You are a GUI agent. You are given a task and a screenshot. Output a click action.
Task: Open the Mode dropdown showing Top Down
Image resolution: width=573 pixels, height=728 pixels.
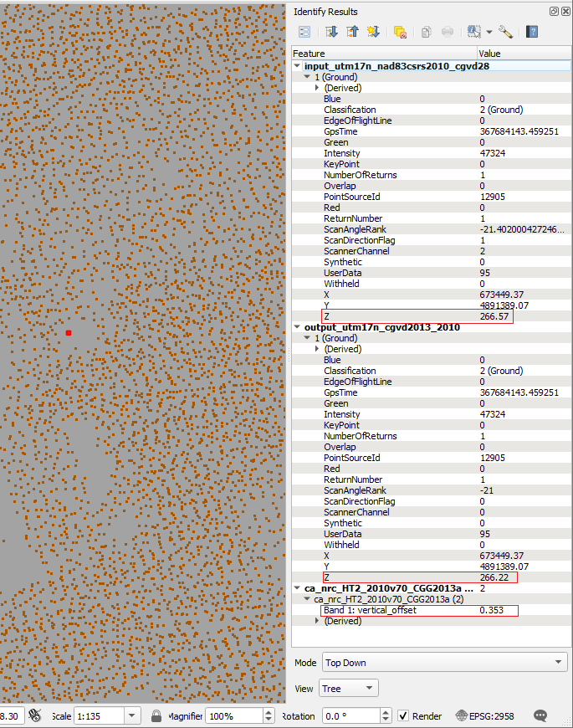pyautogui.click(x=443, y=663)
